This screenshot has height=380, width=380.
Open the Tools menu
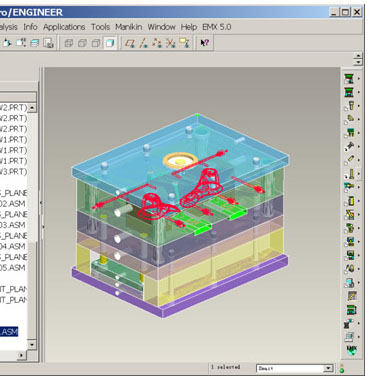[101, 27]
